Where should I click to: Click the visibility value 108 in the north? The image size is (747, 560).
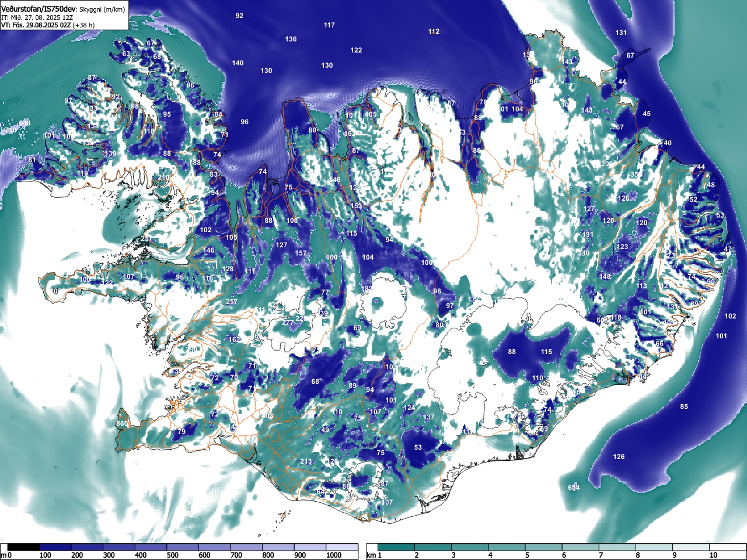(292, 220)
